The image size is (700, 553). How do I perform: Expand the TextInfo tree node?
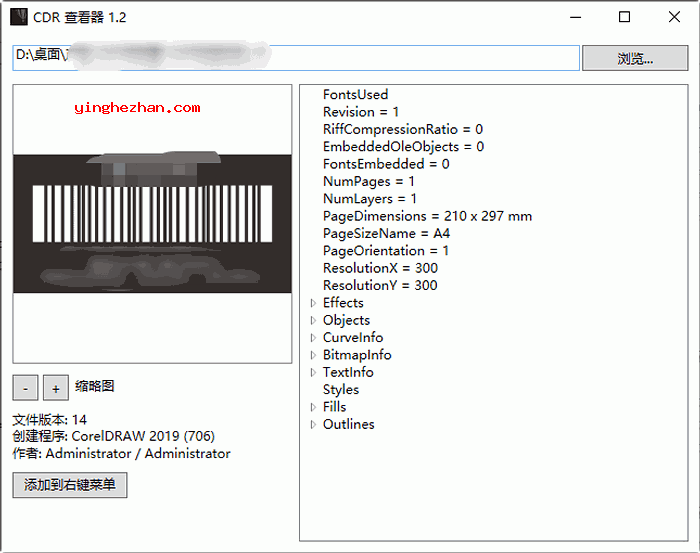point(313,373)
